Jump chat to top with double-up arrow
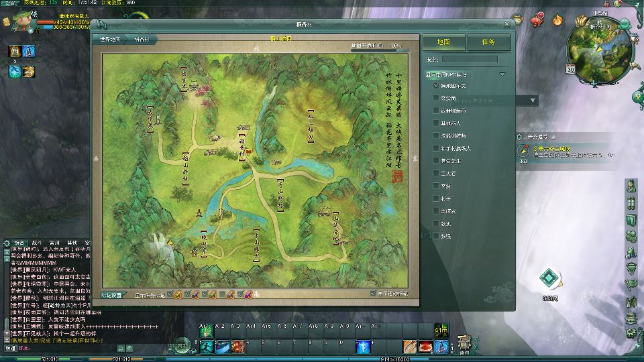Screen dimensions: 644x362 (7, 253)
